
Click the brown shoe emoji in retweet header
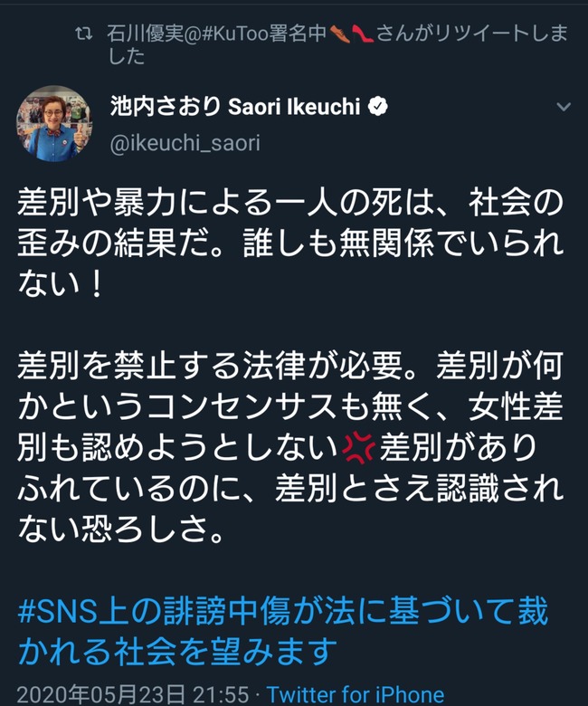[339, 33]
